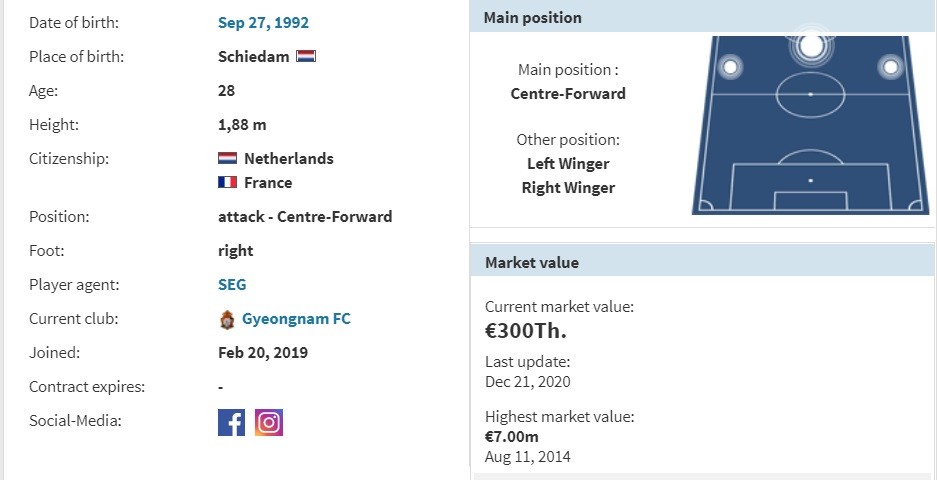
Task: Open the Instagram social media icon
Action: click(x=269, y=422)
